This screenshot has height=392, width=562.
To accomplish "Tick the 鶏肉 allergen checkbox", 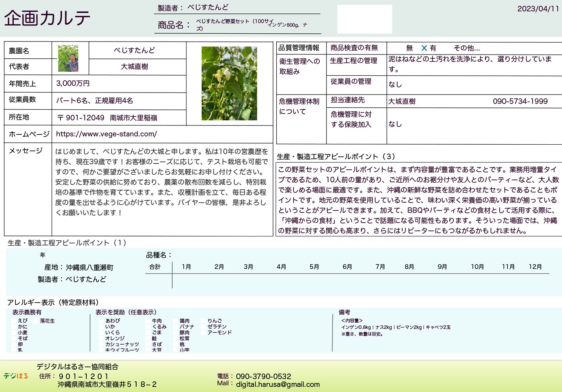I will pos(176,321).
